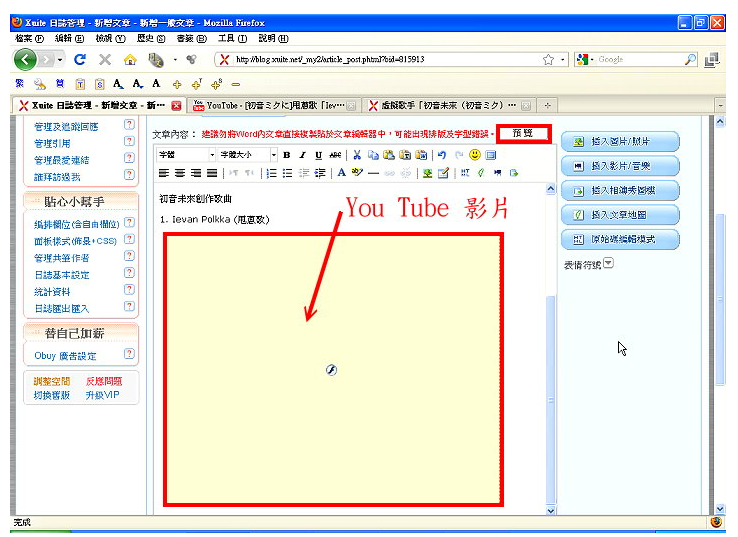
Task: Open the 說明 (Help) menu
Action: 273,39
